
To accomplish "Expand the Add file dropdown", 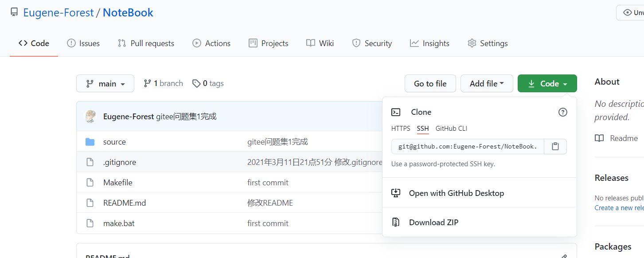I will [x=487, y=83].
